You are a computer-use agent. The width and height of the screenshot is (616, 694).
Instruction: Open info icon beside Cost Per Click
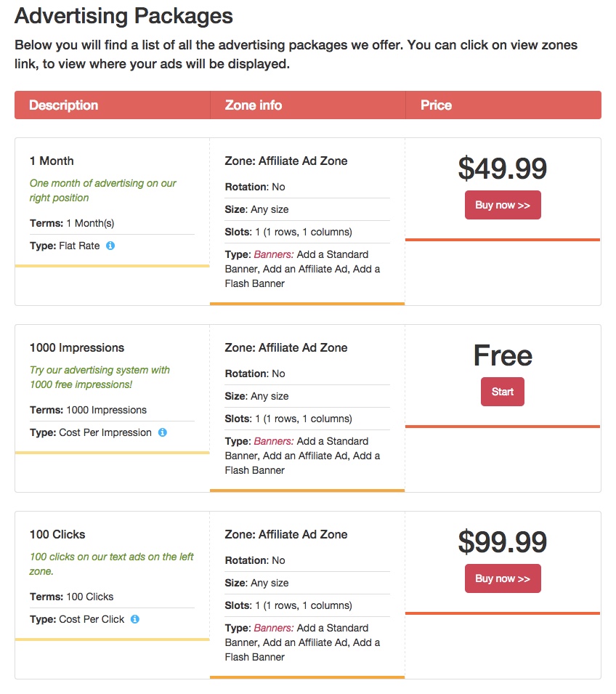[135, 619]
